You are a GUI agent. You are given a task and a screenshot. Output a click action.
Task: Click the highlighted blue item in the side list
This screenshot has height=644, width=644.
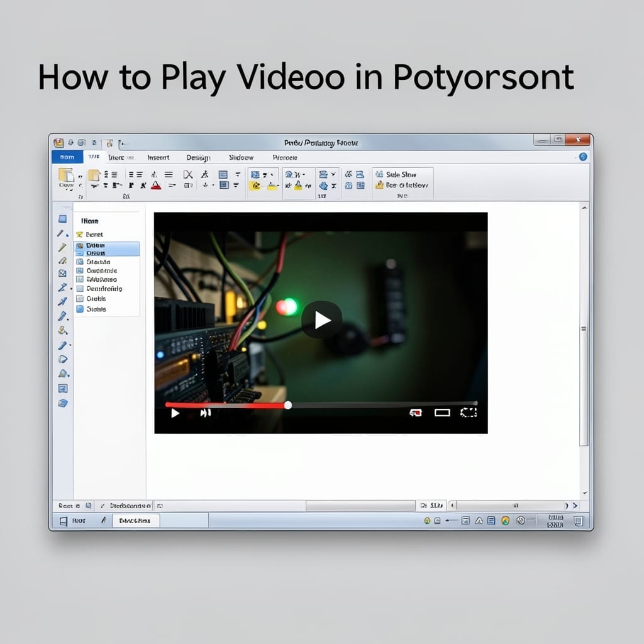pos(107,249)
